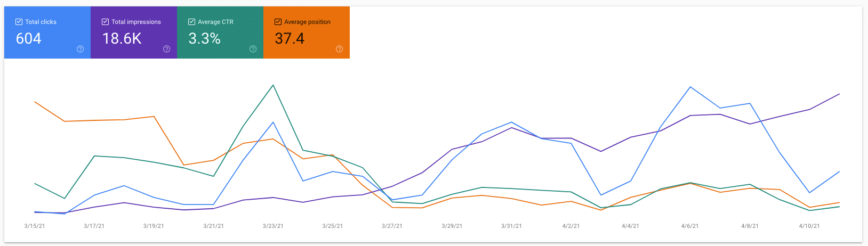
Task: Open help icon on Total impressions card
Action: 167,49
